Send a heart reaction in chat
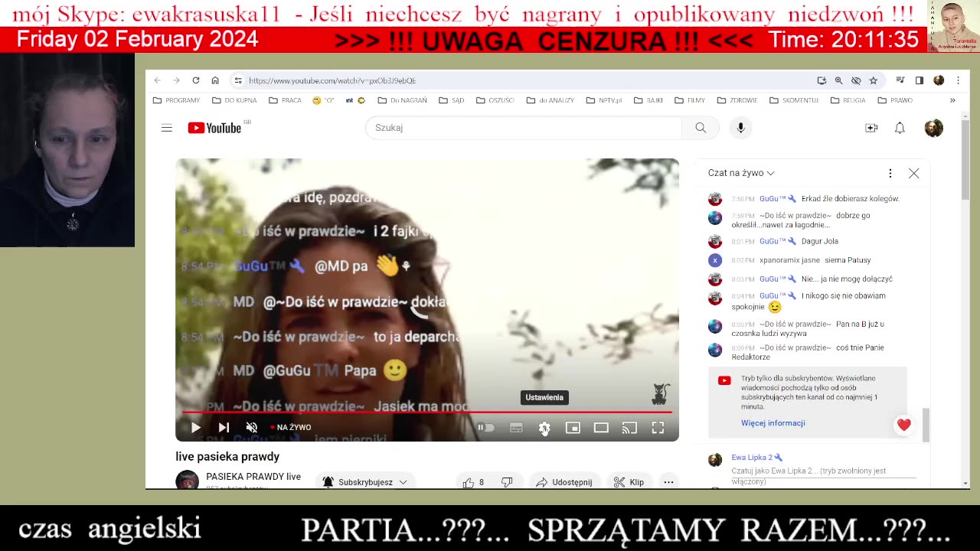The height and width of the screenshot is (551, 980). pos(904,425)
